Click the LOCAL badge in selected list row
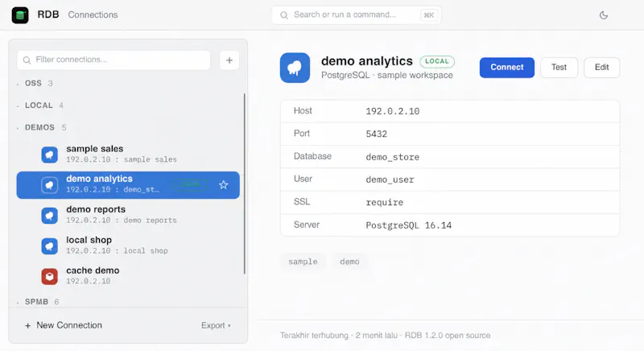Screen dimensions: 644x351 pos(190,184)
